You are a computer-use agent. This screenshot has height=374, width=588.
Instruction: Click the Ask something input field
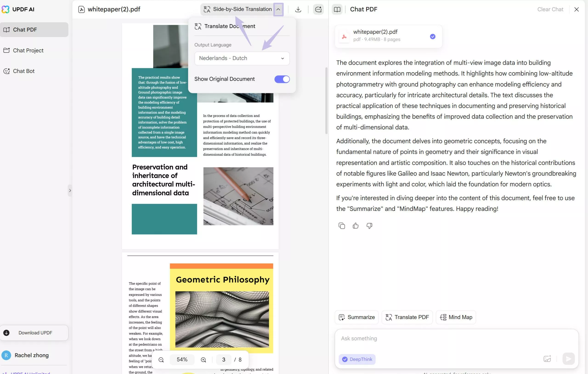click(x=440, y=339)
